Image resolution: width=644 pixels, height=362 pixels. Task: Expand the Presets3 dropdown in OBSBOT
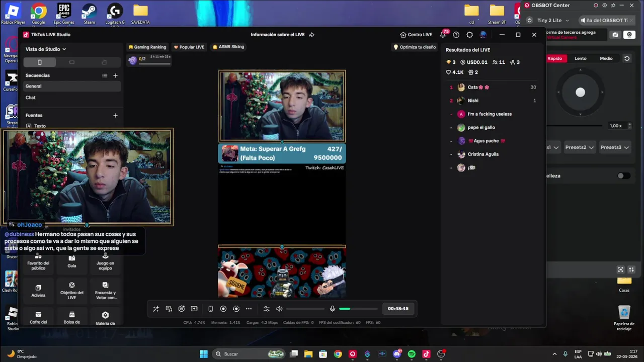614,147
